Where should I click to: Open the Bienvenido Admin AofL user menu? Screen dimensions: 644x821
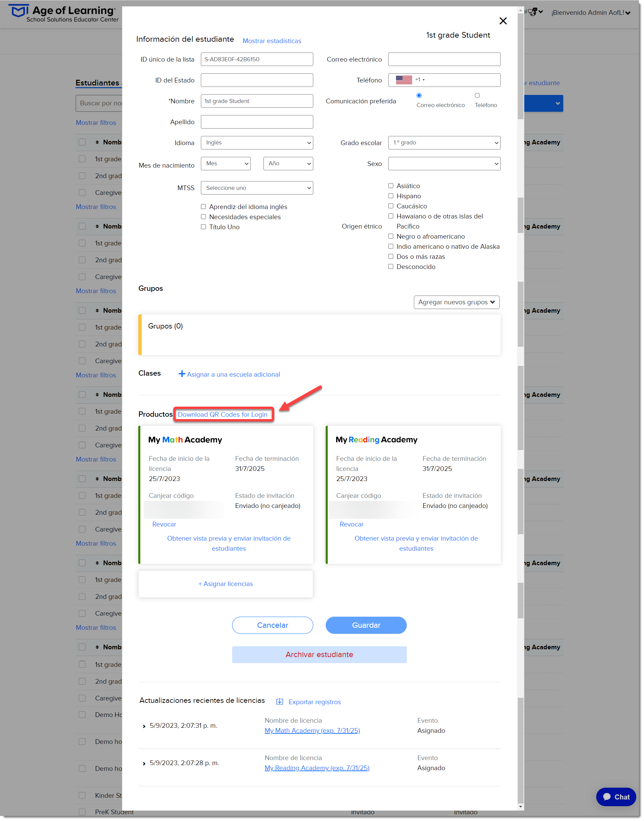click(591, 12)
